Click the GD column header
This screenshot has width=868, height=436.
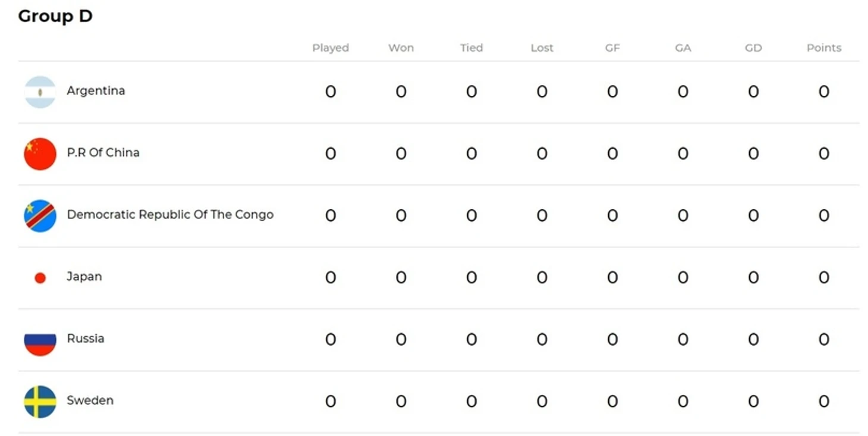point(753,48)
